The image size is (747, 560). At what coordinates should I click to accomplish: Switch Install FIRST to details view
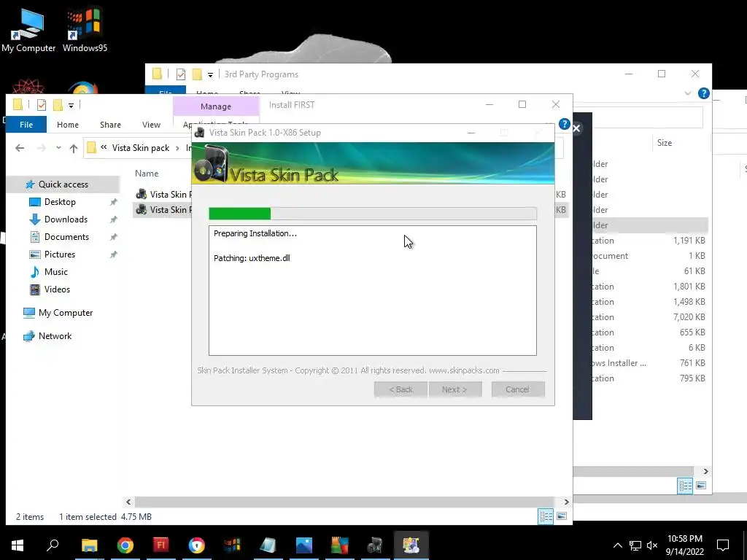(x=546, y=516)
